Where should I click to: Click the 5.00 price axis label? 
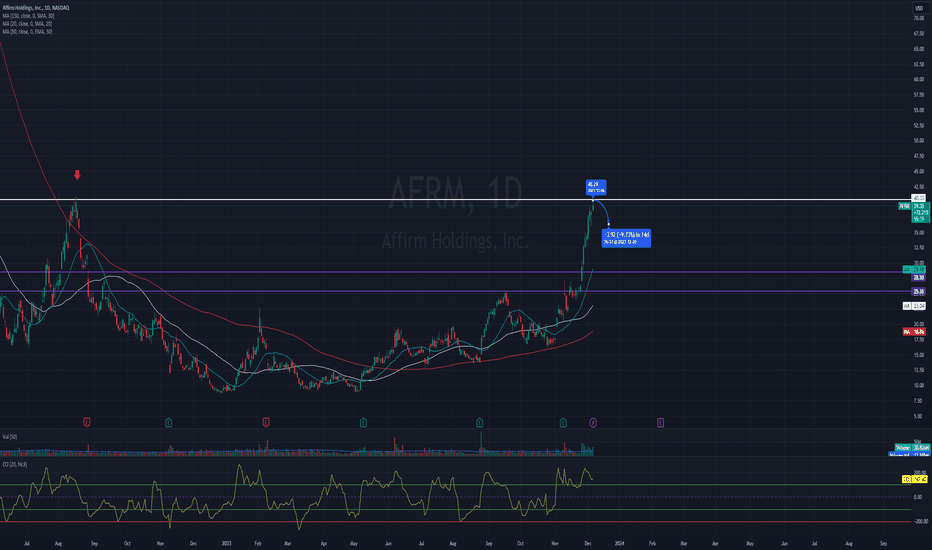pyautogui.click(x=919, y=416)
